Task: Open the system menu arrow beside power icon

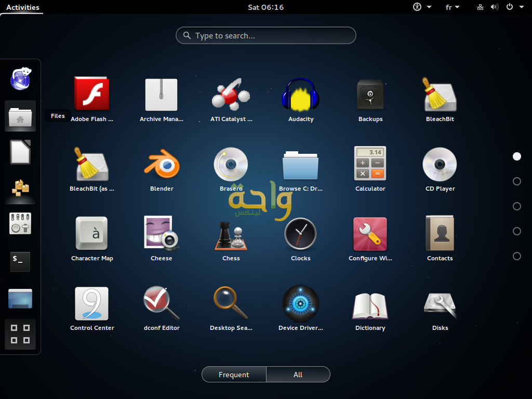Action: (x=522, y=7)
